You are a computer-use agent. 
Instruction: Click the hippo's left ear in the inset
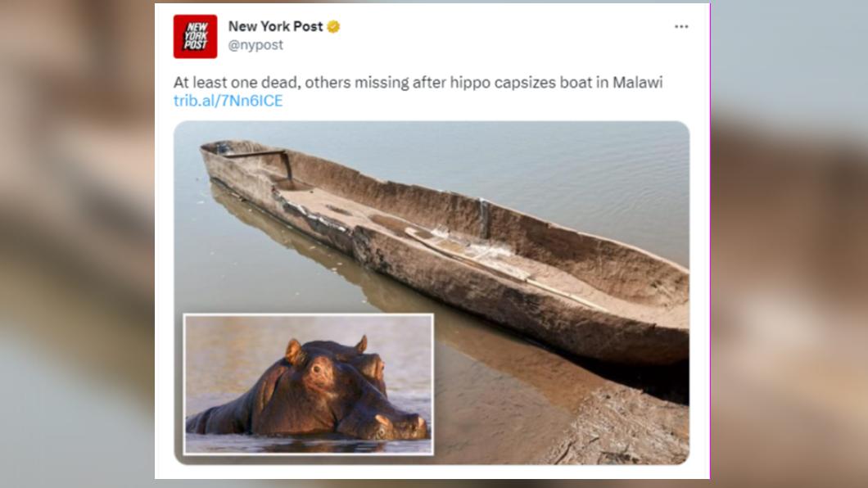[293, 352]
